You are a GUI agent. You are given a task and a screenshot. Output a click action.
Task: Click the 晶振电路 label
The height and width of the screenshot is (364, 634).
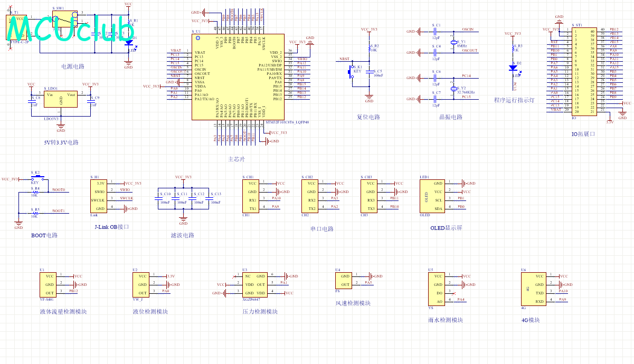451,117
